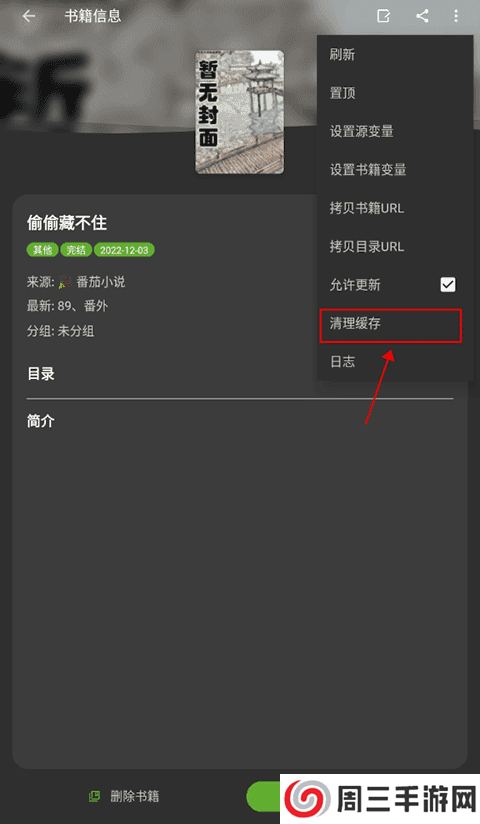Viewport: 480px width, 824px height.
Task: Tap the share icon
Action: pos(422,16)
